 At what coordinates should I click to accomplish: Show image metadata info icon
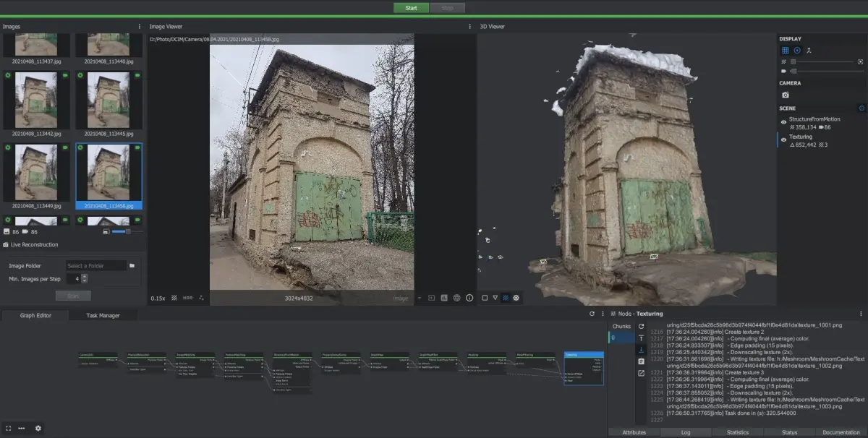pos(469,298)
